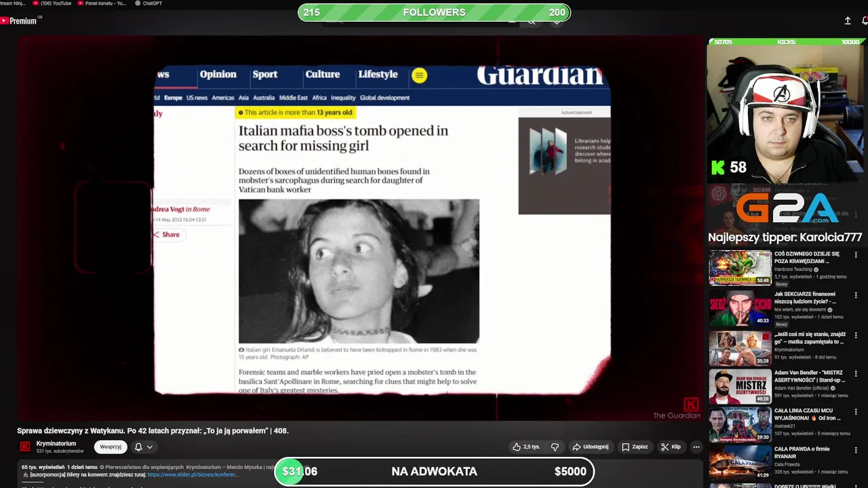Image resolution: width=868 pixels, height=488 pixels.
Task: Click the 'Nowy' badge under Hardcore Teaching video
Action: click(x=782, y=284)
